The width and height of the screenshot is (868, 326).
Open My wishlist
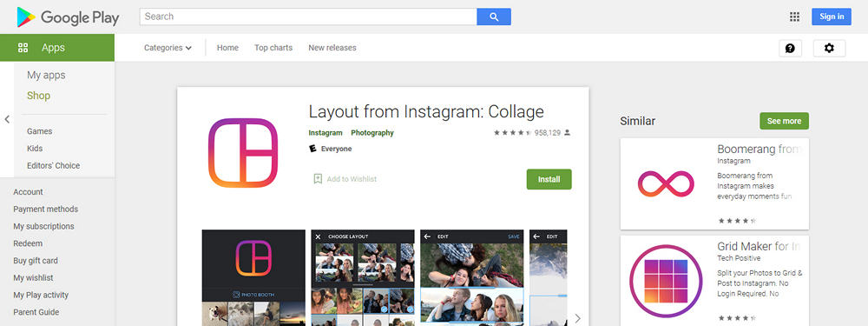(x=33, y=278)
